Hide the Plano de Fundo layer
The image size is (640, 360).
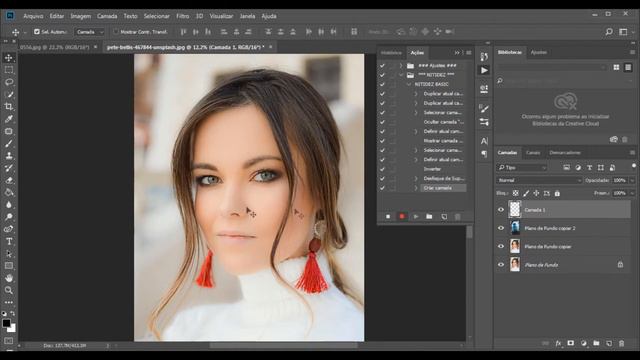[x=501, y=265]
